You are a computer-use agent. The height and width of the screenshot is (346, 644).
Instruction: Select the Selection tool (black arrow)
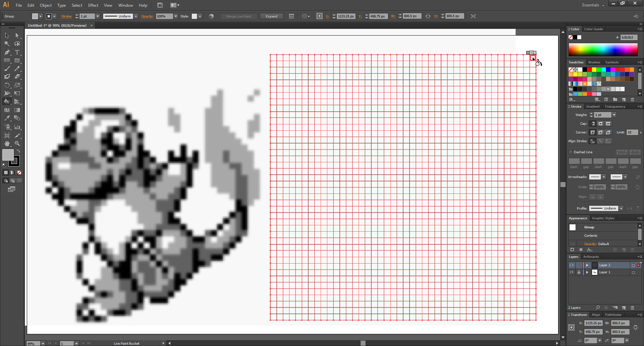tap(7, 36)
